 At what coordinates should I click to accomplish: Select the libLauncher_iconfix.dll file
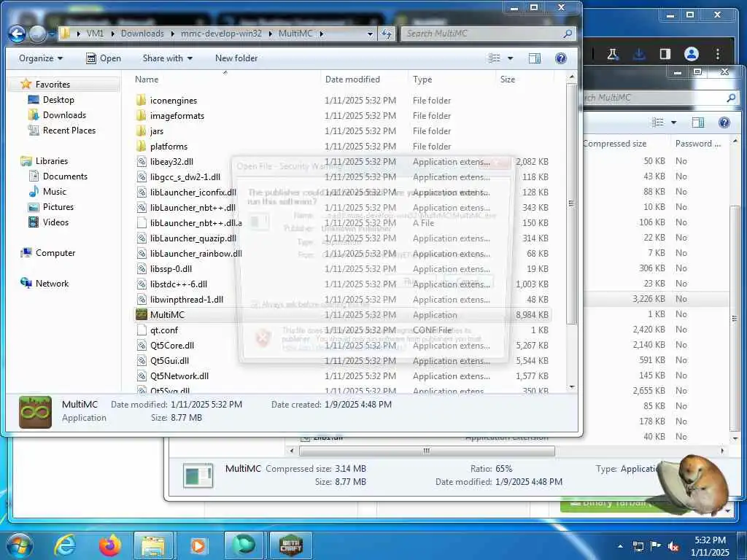coord(193,192)
